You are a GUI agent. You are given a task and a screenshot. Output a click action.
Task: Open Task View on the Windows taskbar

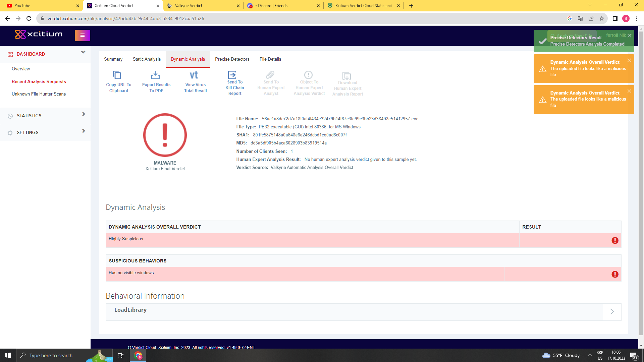121,355
